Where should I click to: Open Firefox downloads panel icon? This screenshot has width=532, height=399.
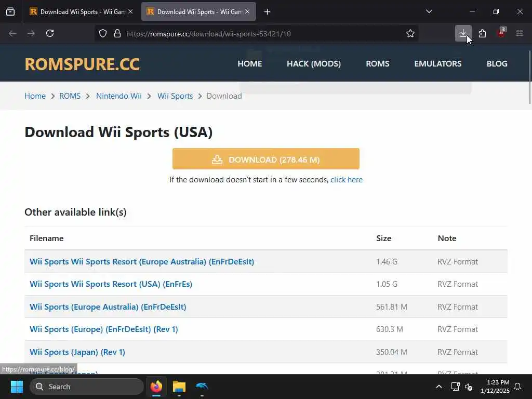tap(463, 33)
